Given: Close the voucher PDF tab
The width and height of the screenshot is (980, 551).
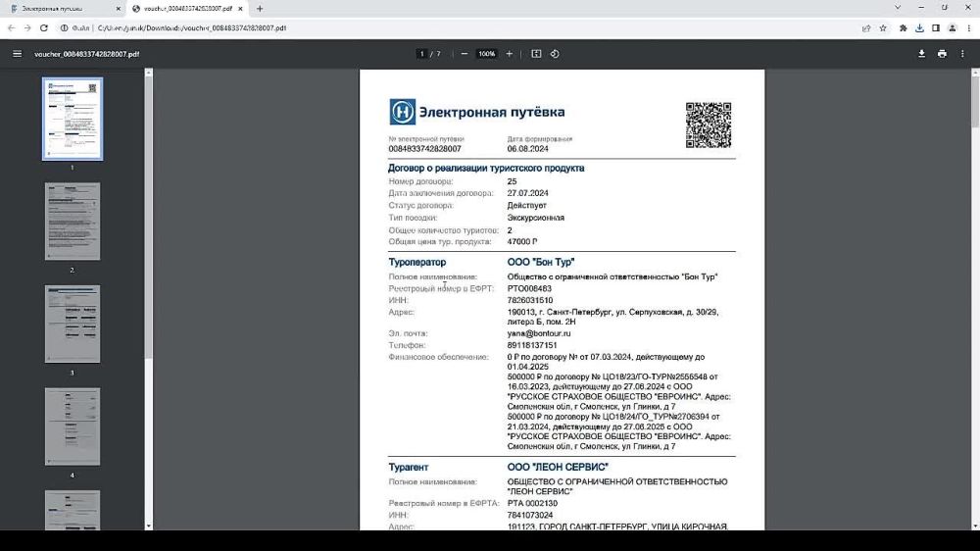Looking at the screenshot, I should tap(241, 9).
